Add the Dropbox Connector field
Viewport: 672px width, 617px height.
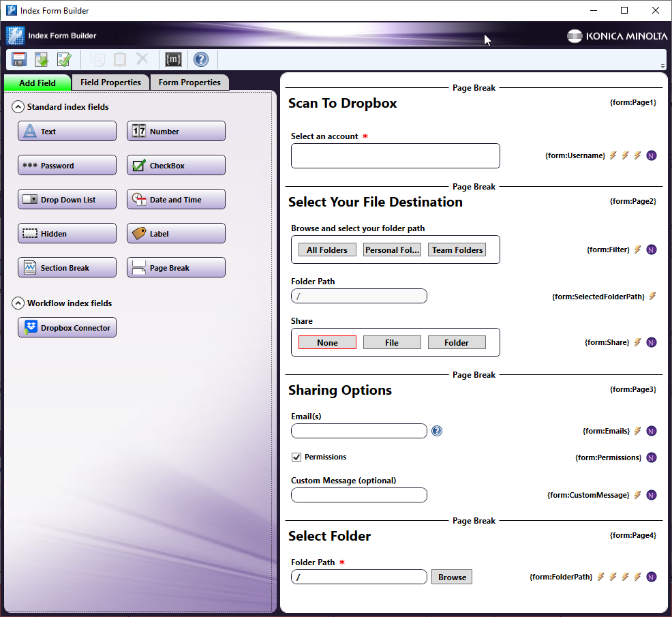click(67, 327)
